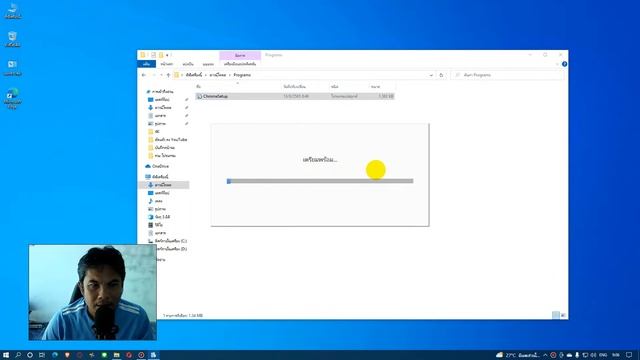The image size is (640, 360).
Task: Refresh the Programs folder view
Action: coord(441,75)
